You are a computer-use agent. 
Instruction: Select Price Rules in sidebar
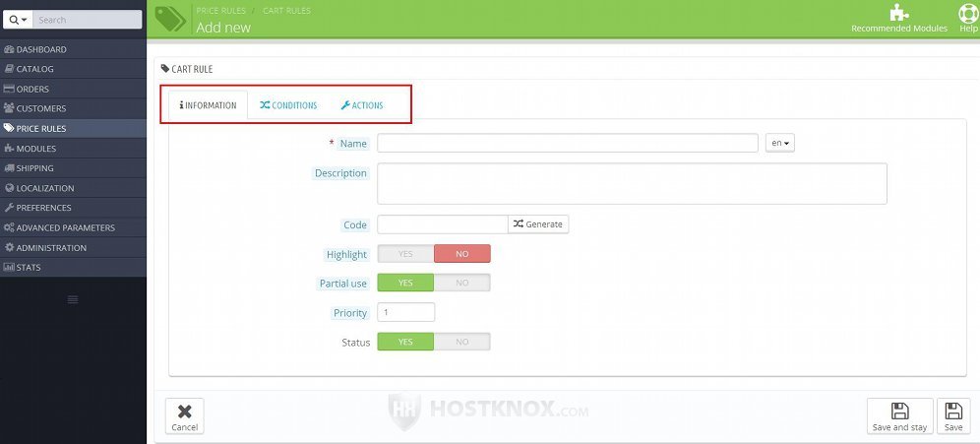73,128
